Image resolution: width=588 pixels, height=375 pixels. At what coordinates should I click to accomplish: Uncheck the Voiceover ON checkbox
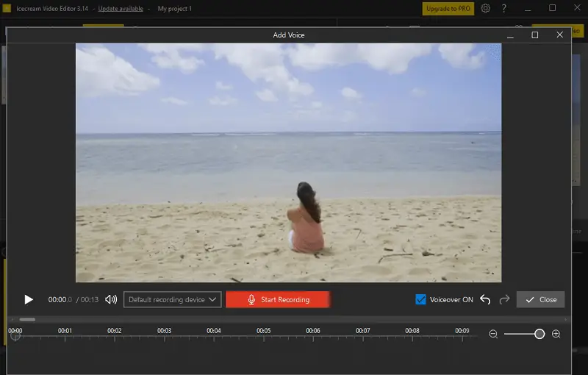pyautogui.click(x=420, y=299)
